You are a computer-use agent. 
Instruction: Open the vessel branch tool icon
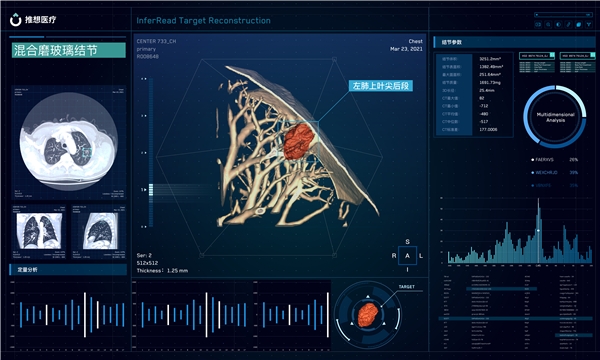pos(589,24)
